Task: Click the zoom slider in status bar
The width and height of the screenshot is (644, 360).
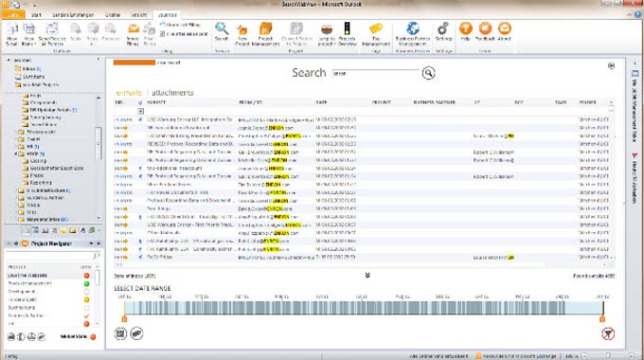Action: click(x=607, y=356)
